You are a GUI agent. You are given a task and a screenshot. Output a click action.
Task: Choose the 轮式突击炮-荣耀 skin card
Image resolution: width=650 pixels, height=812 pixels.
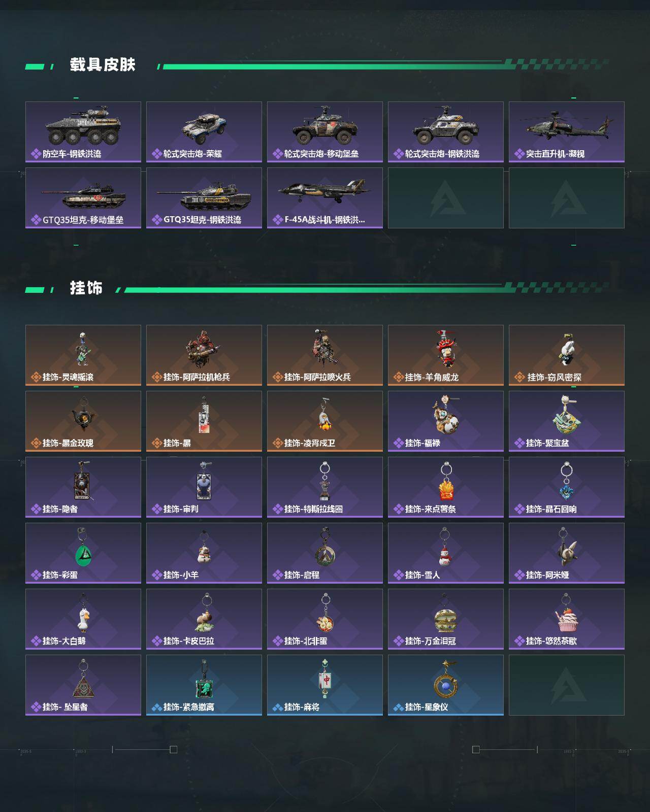tap(204, 132)
